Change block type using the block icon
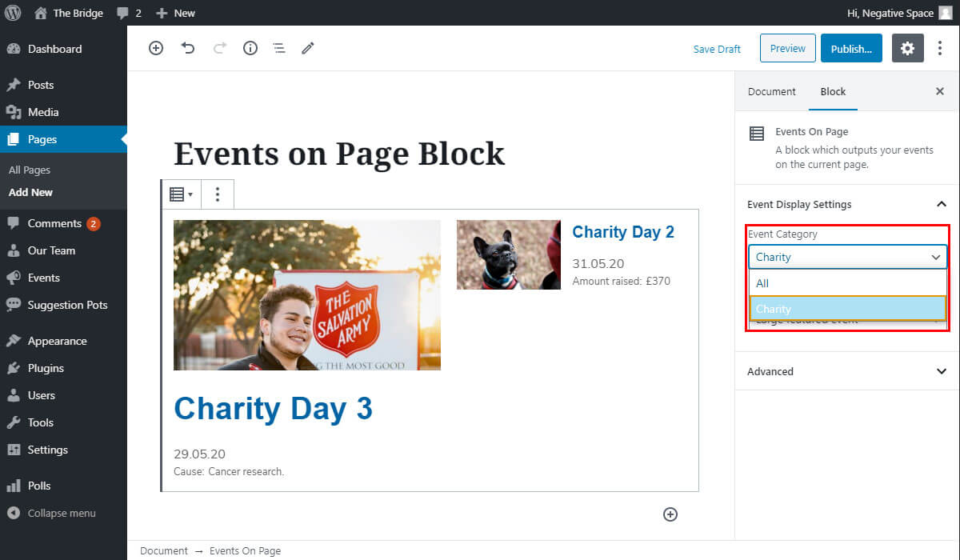Viewport: 960px width, 560px height. point(181,194)
